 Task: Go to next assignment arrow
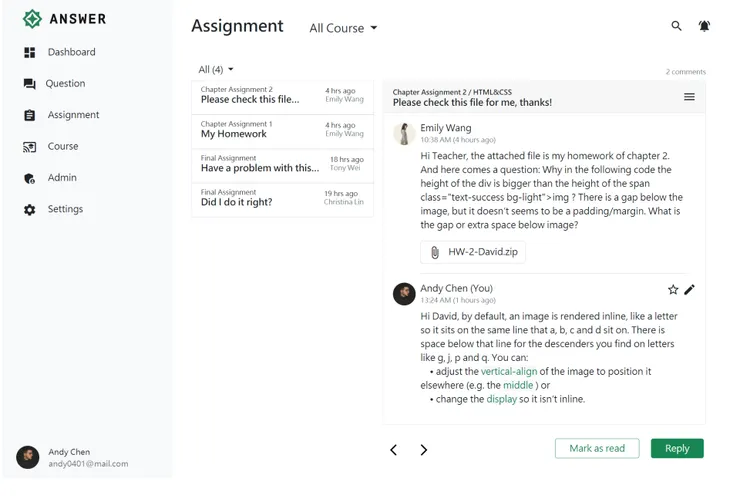[x=424, y=450]
